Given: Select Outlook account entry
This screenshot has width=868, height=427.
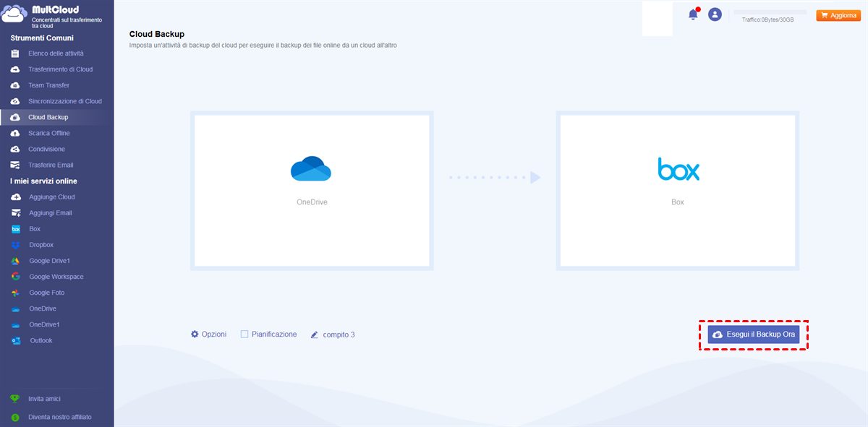Looking at the screenshot, I should click(x=41, y=340).
